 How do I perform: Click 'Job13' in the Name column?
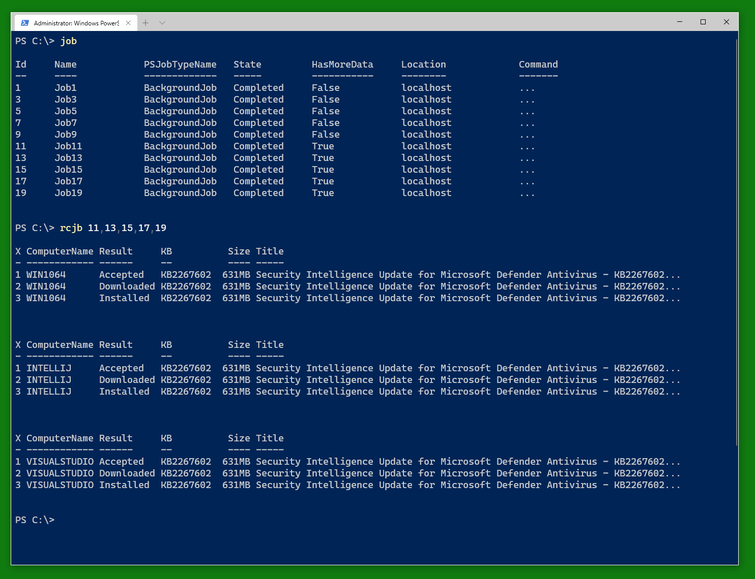(68, 158)
